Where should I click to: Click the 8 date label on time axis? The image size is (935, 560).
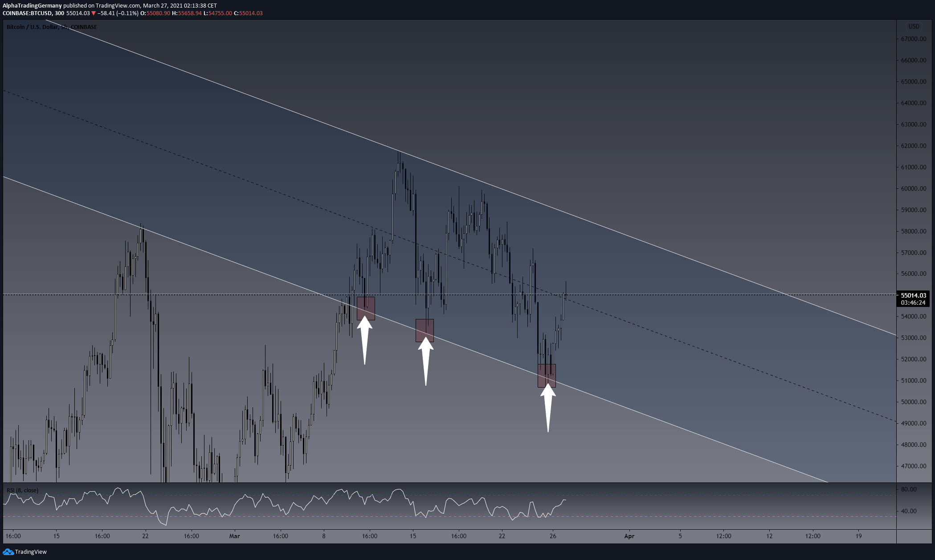pos(324,536)
